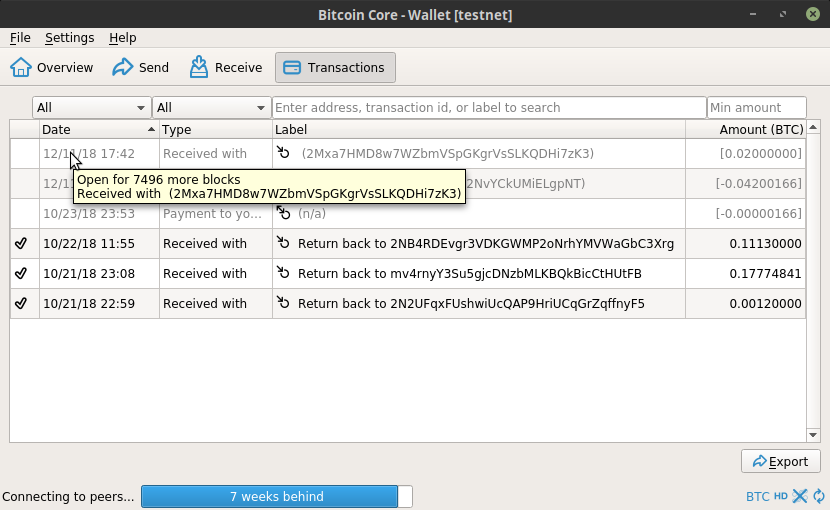Viewport: 830px width, 510px height.
Task: Select the amount 0.11130000
Action: (x=765, y=244)
